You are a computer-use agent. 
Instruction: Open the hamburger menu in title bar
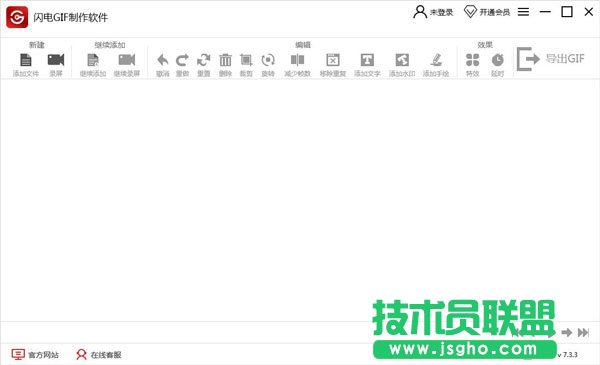[523, 12]
